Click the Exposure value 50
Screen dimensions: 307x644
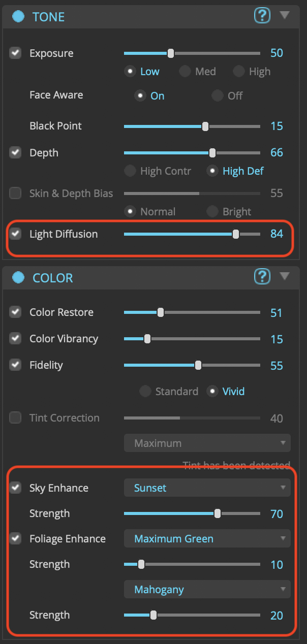277,53
